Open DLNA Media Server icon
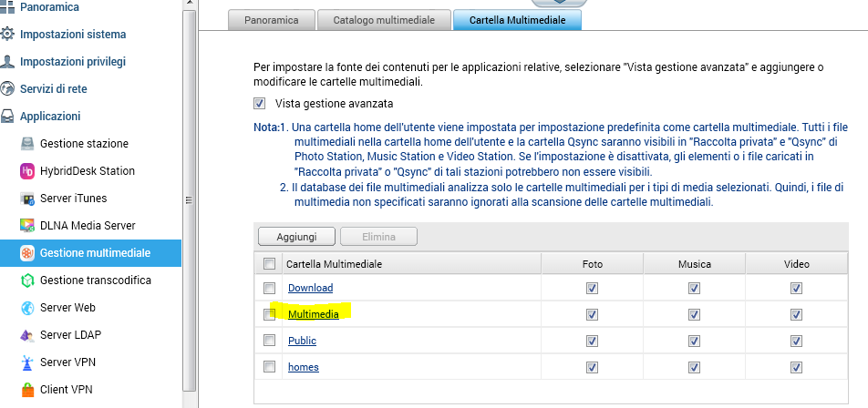 pos(27,226)
